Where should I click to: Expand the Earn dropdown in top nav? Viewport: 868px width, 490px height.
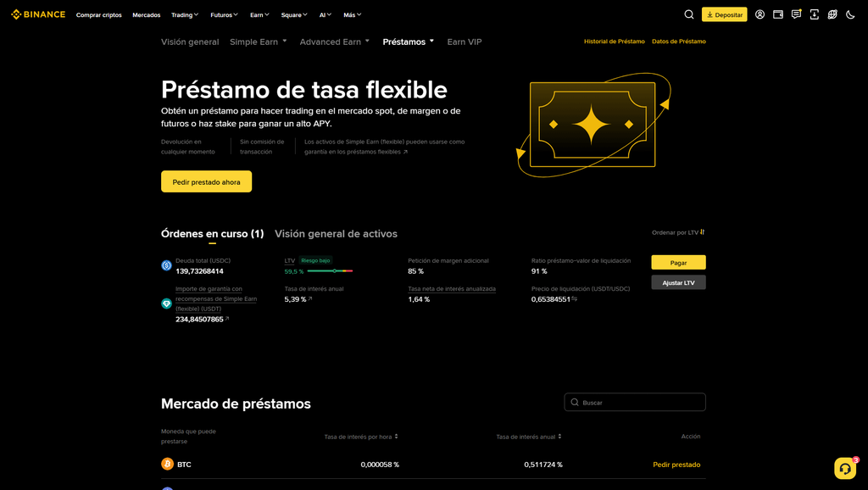point(259,15)
